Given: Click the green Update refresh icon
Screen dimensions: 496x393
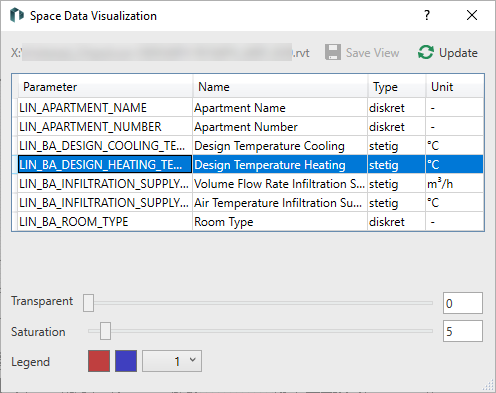Looking at the screenshot, I should pos(426,52).
